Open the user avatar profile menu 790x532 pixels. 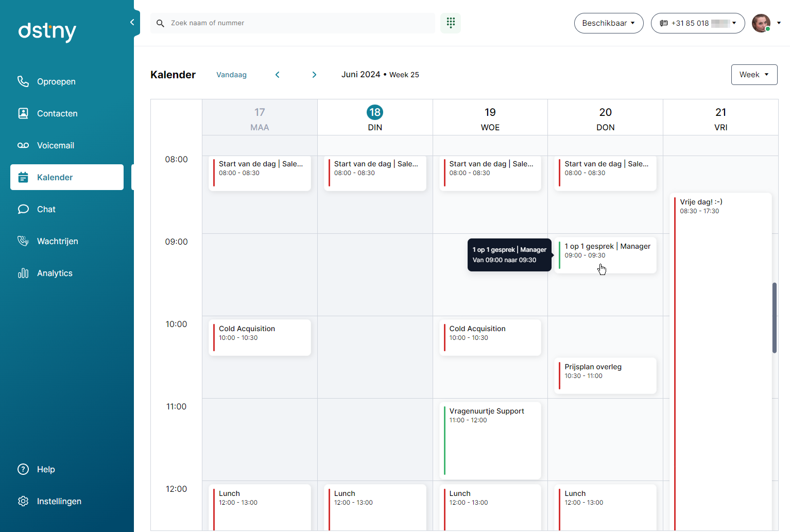[761, 23]
